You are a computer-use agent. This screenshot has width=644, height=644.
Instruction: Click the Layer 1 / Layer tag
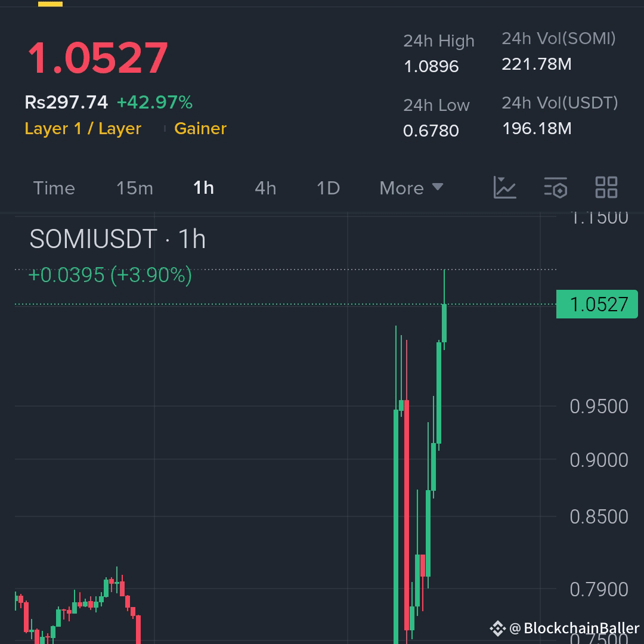click(83, 128)
